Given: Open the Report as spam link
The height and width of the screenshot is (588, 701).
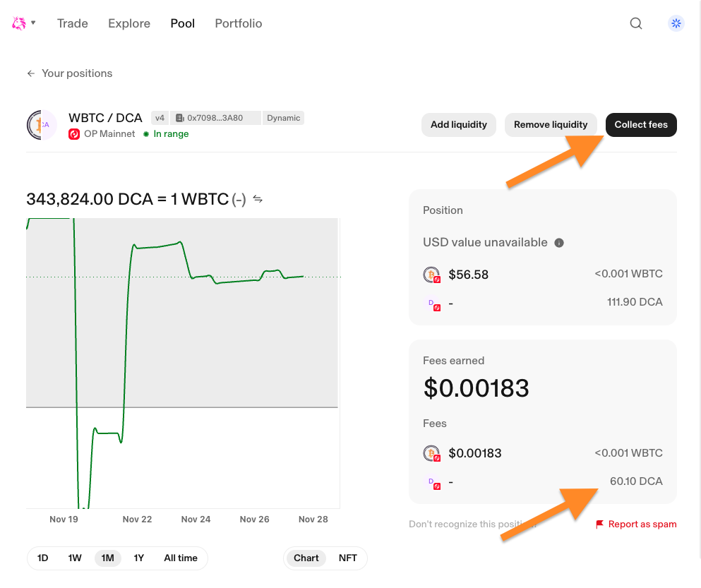Looking at the screenshot, I should [x=642, y=524].
